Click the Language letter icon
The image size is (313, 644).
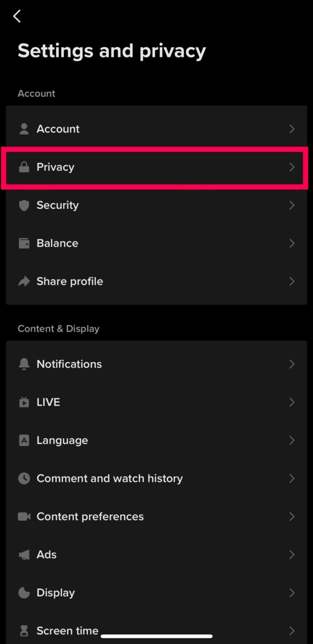(x=24, y=440)
